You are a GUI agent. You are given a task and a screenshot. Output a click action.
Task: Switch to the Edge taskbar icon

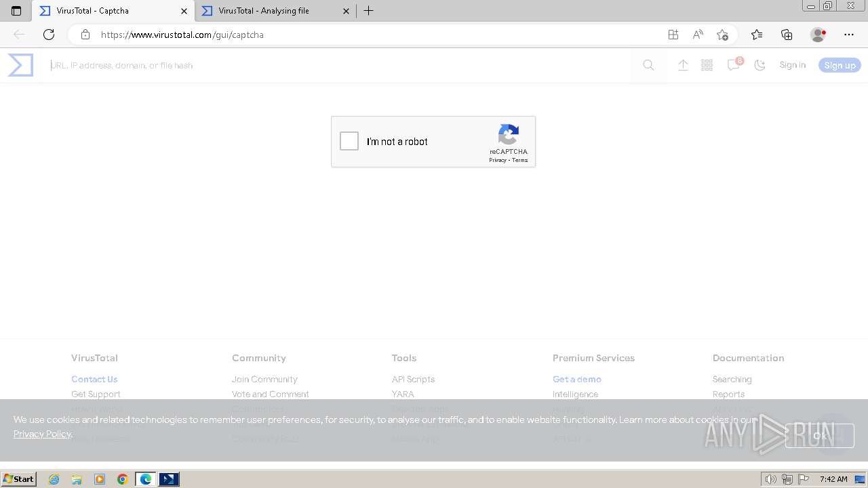146,479
